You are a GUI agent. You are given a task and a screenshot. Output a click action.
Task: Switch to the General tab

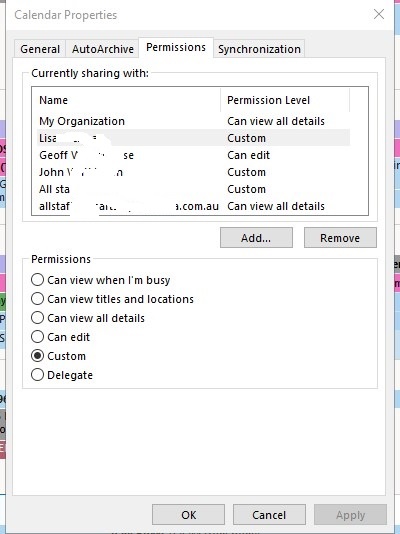pyautogui.click(x=40, y=49)
